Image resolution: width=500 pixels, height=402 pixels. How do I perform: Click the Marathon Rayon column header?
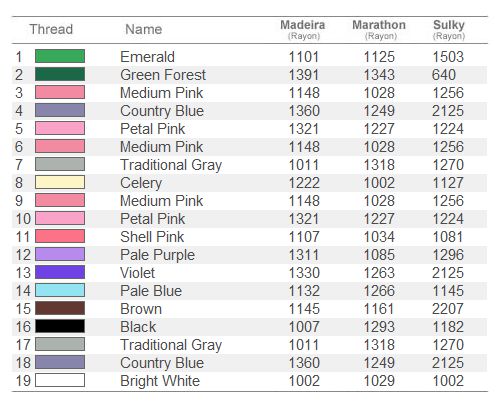(x=379, y=30)
